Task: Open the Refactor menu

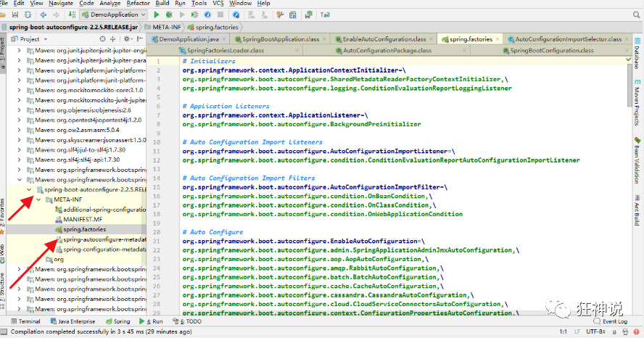Action: click(x=138, y=4)
